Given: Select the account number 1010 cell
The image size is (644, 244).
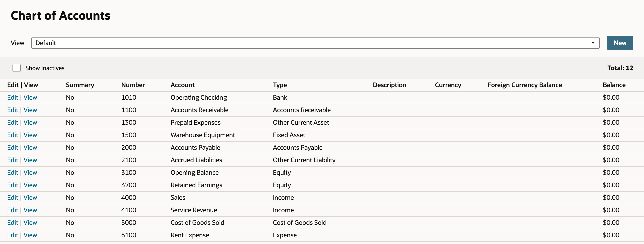Looking at the screenshot, I should tap(129, 97).
